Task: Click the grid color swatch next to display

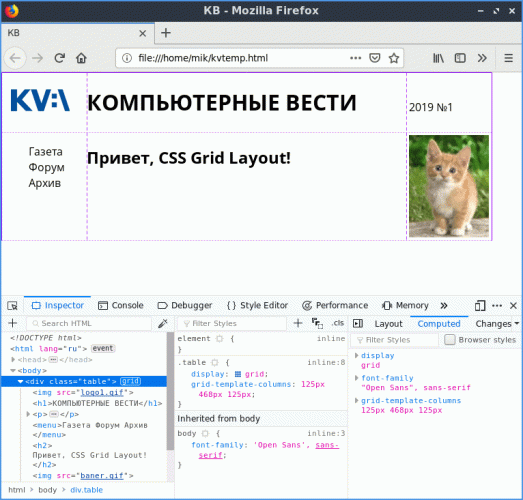Action: click(238, 374)
